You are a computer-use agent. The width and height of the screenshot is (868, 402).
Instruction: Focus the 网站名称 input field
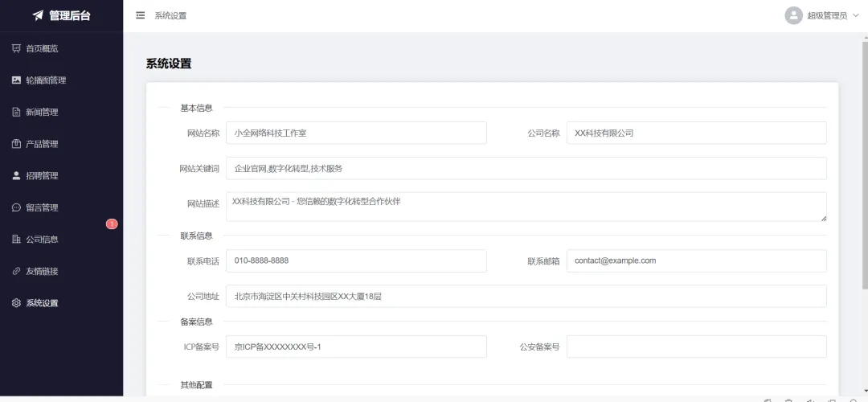point(357,133)
